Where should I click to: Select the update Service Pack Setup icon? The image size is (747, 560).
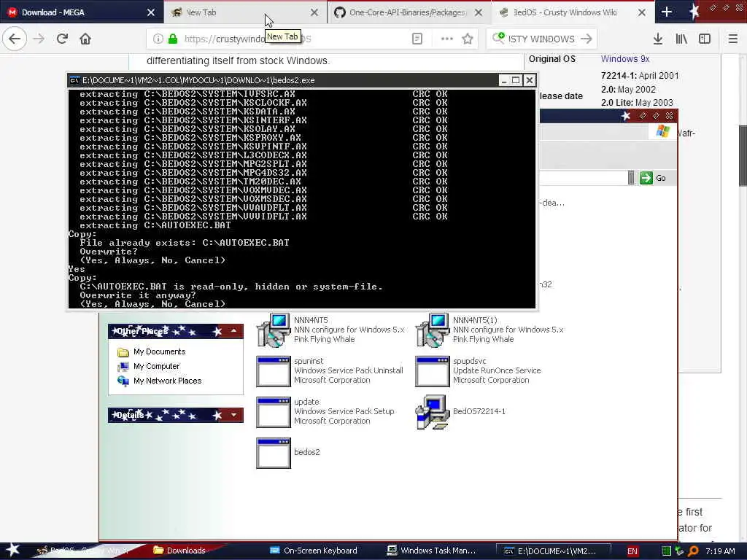click(274, 413)
